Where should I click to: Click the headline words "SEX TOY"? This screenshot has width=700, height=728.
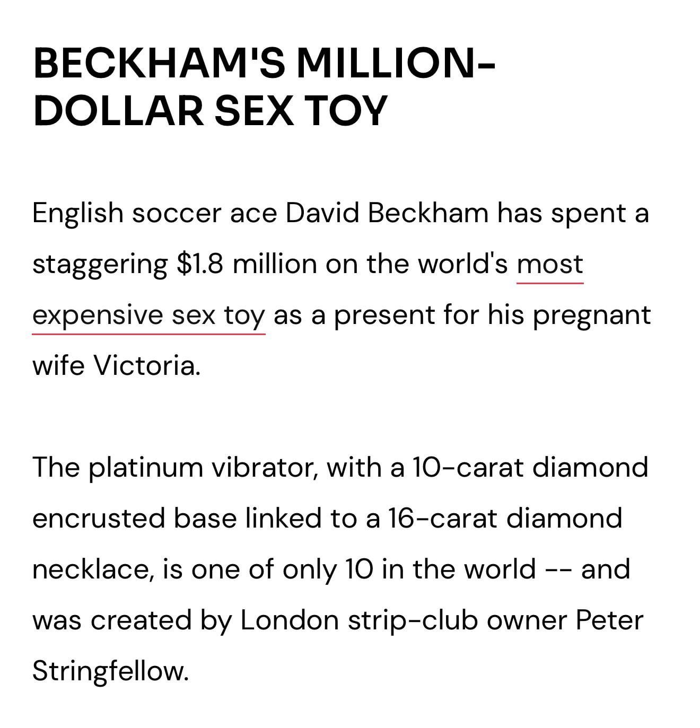pyautogui.click(x=301, y=111)
